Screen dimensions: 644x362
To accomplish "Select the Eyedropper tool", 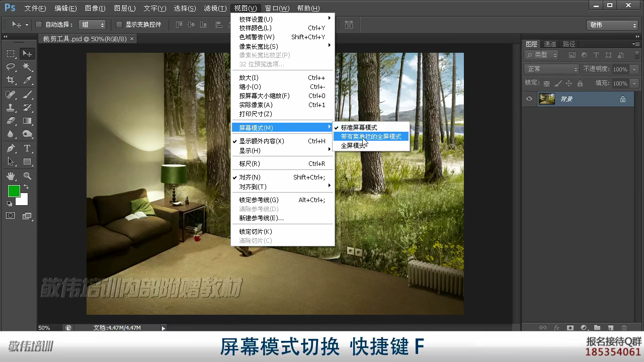I will [x=27, y=80].
